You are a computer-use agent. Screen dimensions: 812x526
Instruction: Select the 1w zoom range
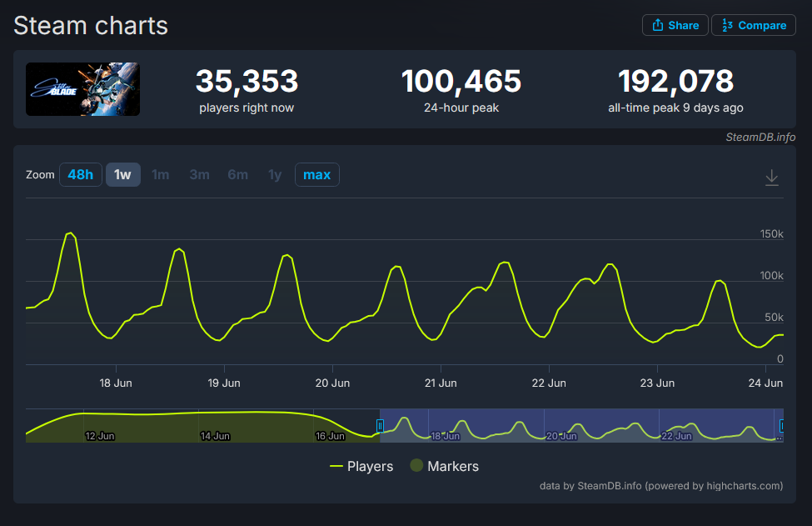pyautogui.click(x=122, y=175)
